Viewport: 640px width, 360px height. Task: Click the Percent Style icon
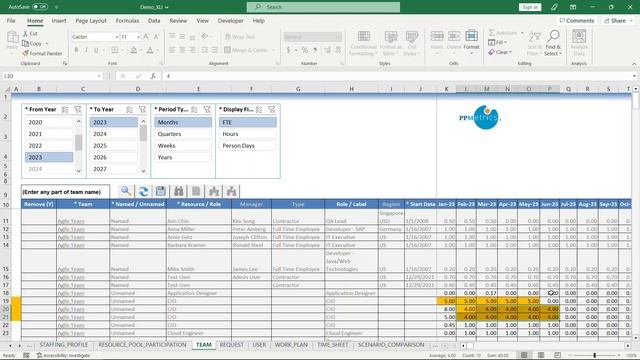(x=305, y=50)
